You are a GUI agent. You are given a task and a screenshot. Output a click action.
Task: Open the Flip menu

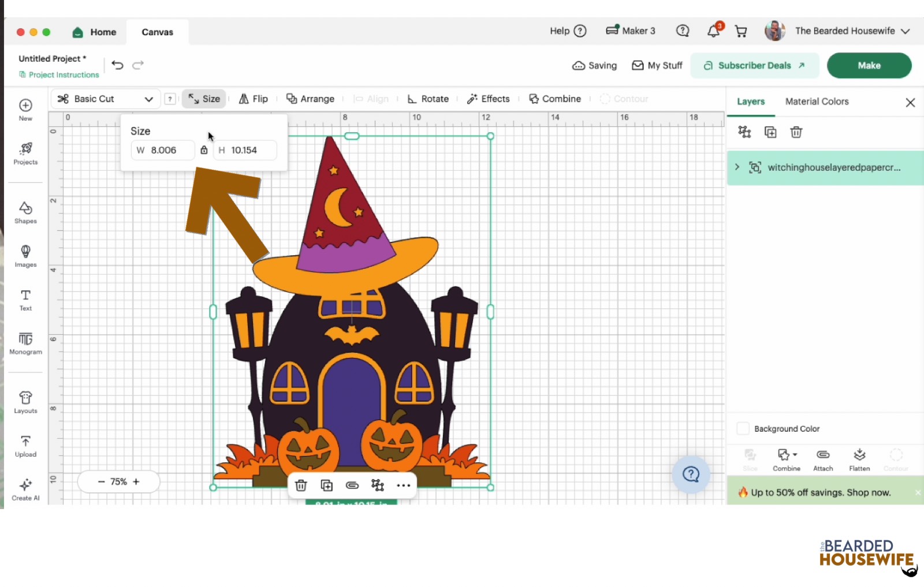254,99
